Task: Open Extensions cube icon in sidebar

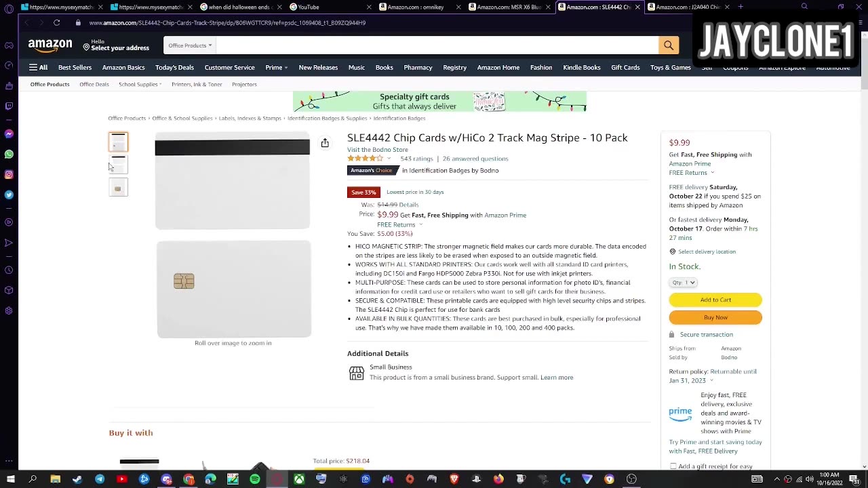Action: (9, 290)
